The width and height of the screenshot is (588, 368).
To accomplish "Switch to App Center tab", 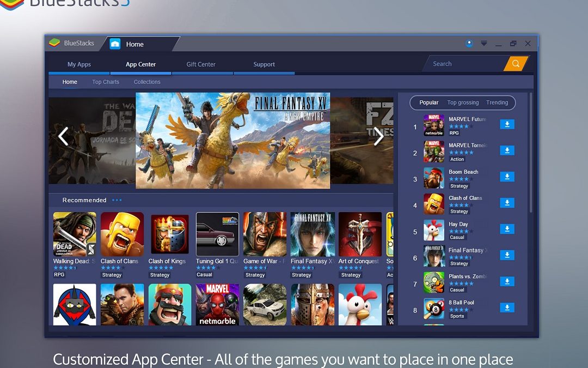I will (x=140, y=64).
